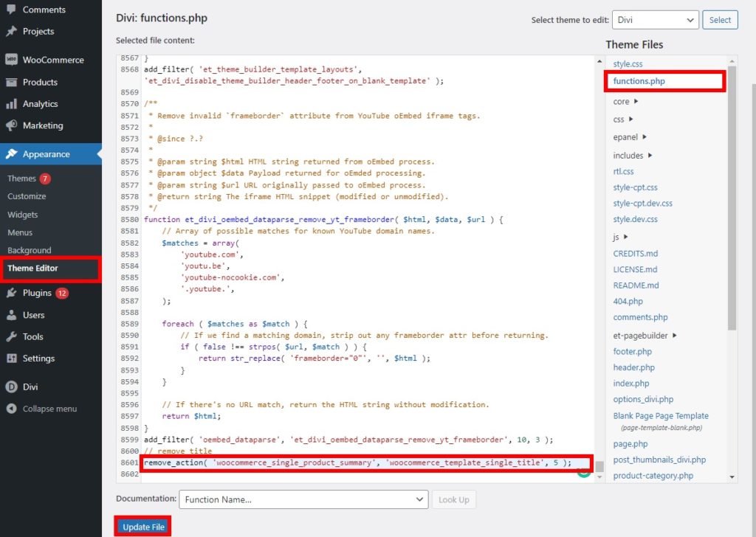Click the Comments speech bubble icon

[12, 9]
